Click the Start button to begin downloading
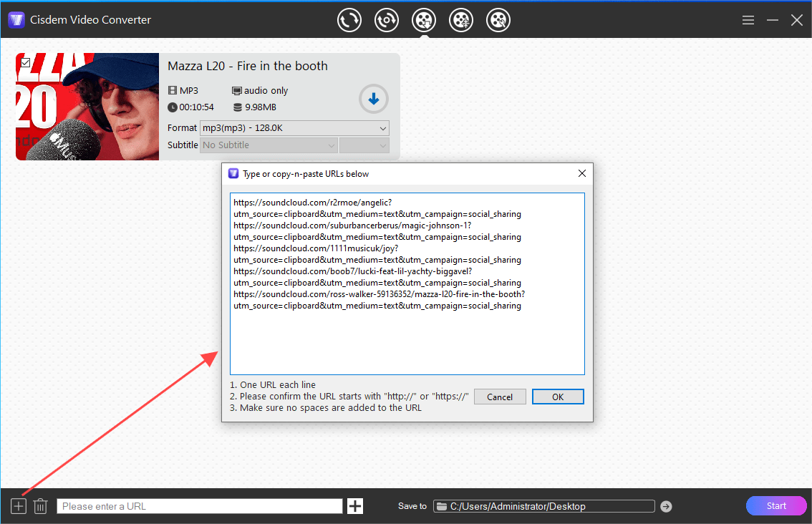The height and width of the screenshot is (524, 812). click(776, 505)
